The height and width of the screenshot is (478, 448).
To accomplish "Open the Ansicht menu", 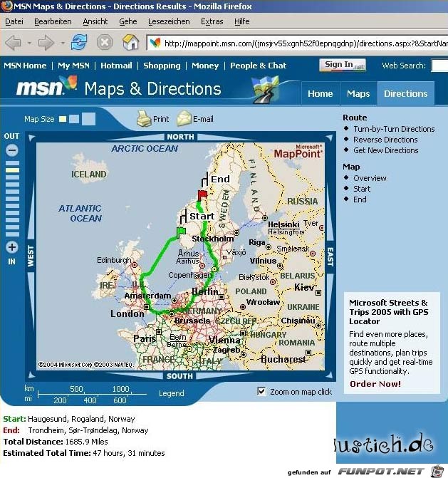I will (x=95, y=21).
